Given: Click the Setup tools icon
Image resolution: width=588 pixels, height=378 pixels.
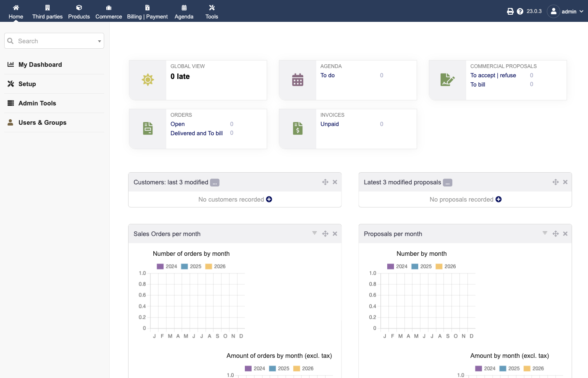Looking at the screenshot, I should pos(11,84).
